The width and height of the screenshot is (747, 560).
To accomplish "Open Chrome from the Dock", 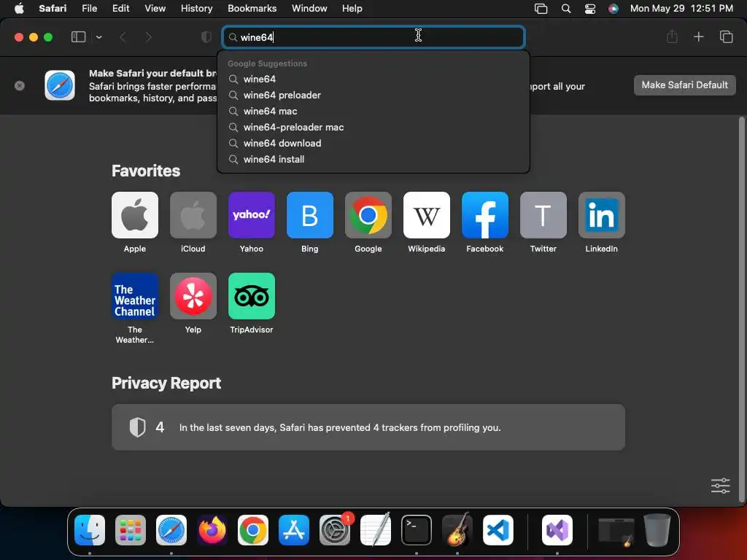I will click(x=253, y=529).
